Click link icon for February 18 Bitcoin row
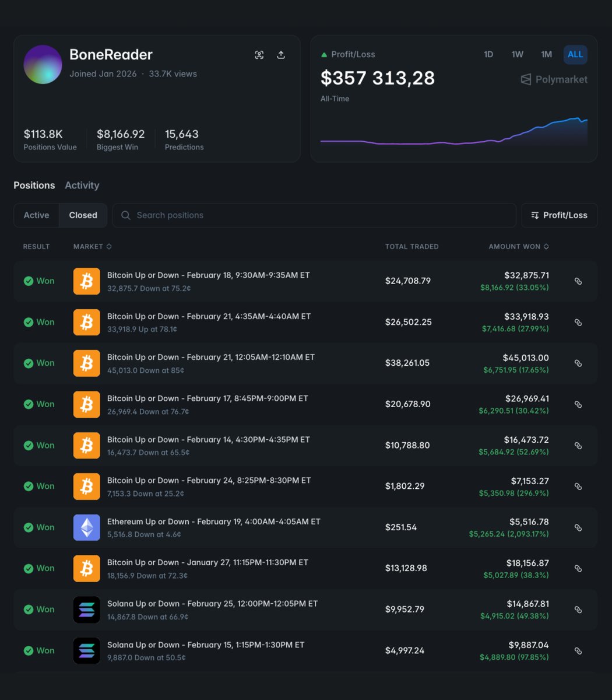 (x=578, y=281)
